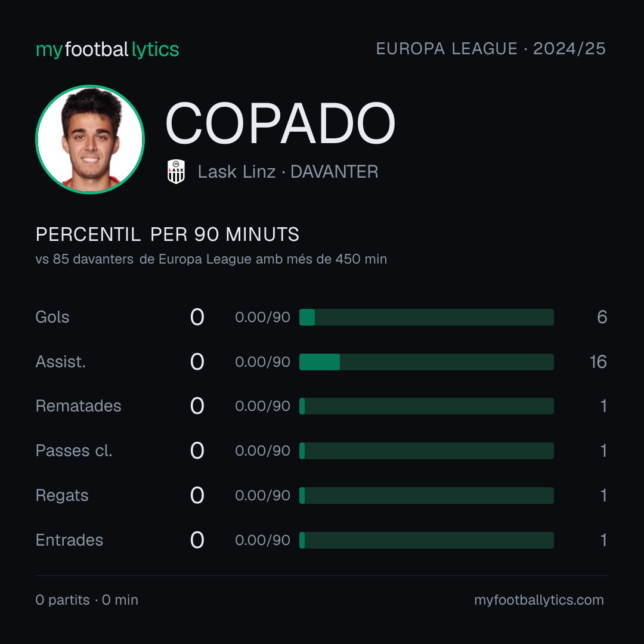Click the COPADO player name heading

(280, 123)
